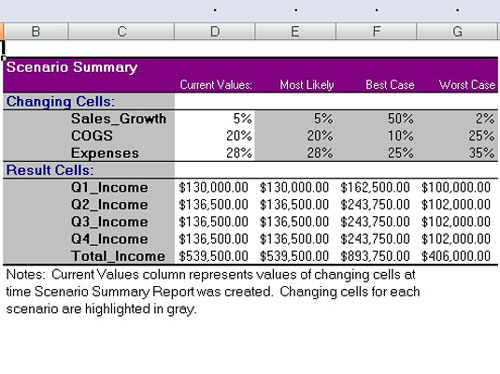Select column C header

121,32
